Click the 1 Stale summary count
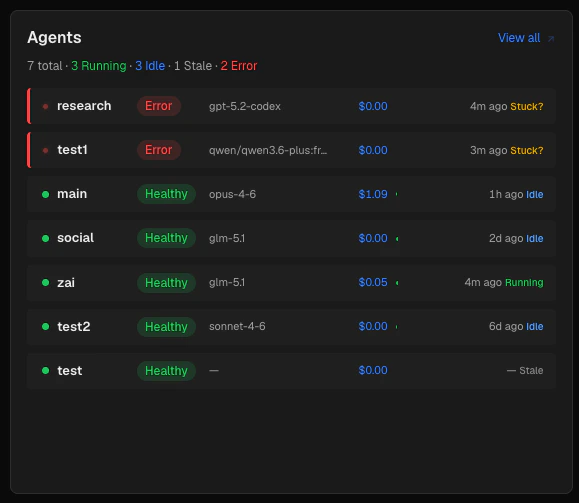 pos(193,66)
